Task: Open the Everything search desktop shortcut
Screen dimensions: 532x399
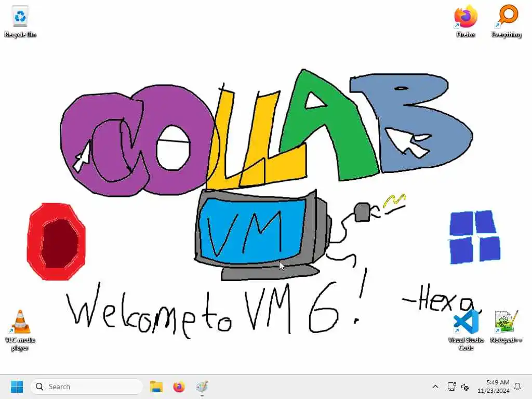Action: coord(506,21)
